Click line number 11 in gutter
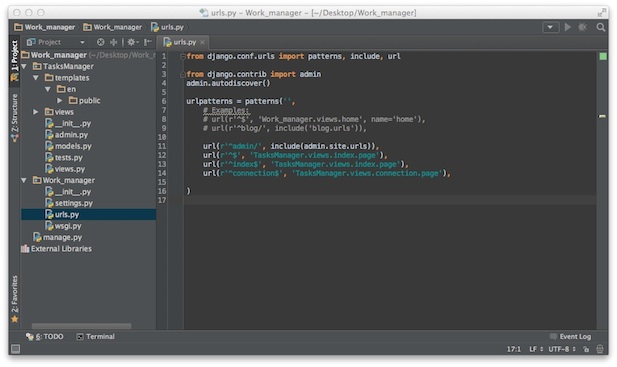This screenshot has height=367, width=617. 162,146
